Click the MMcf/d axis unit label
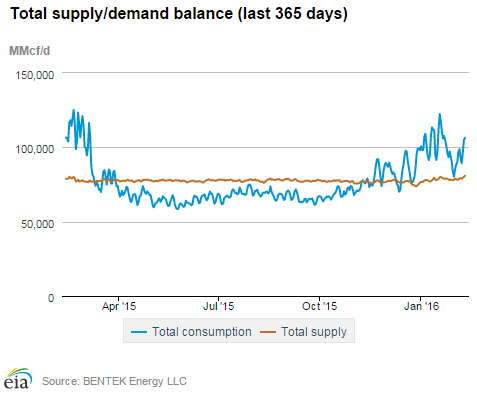The height and width of the screenshot is (393, 477). (x=29, y=51)
